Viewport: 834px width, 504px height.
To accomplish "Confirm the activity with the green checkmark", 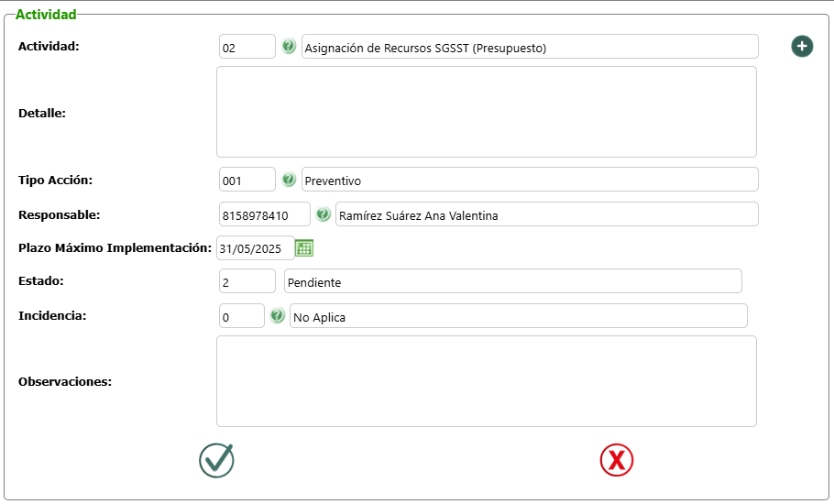I will click(216, 460).
